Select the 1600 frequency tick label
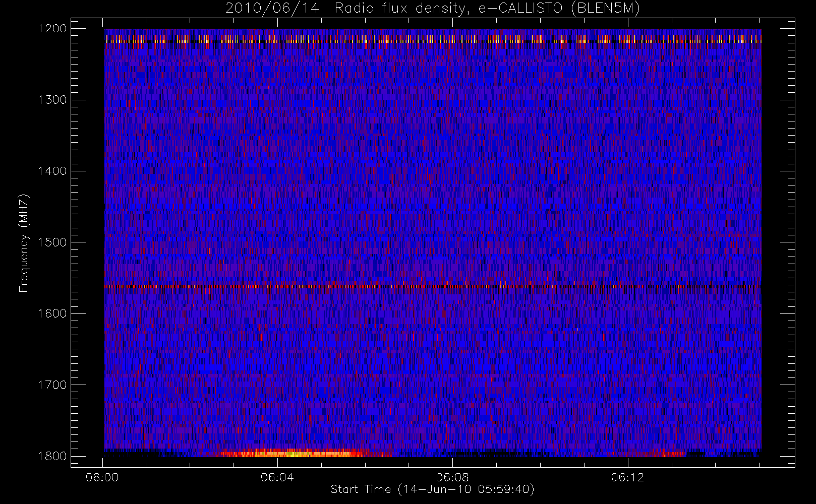 point(52,313)
